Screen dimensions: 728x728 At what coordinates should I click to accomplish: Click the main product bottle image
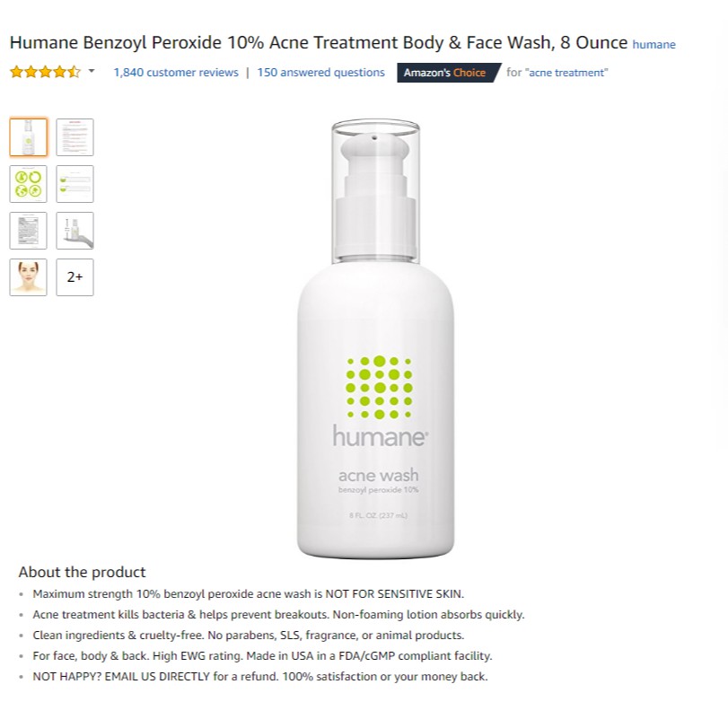375,339
